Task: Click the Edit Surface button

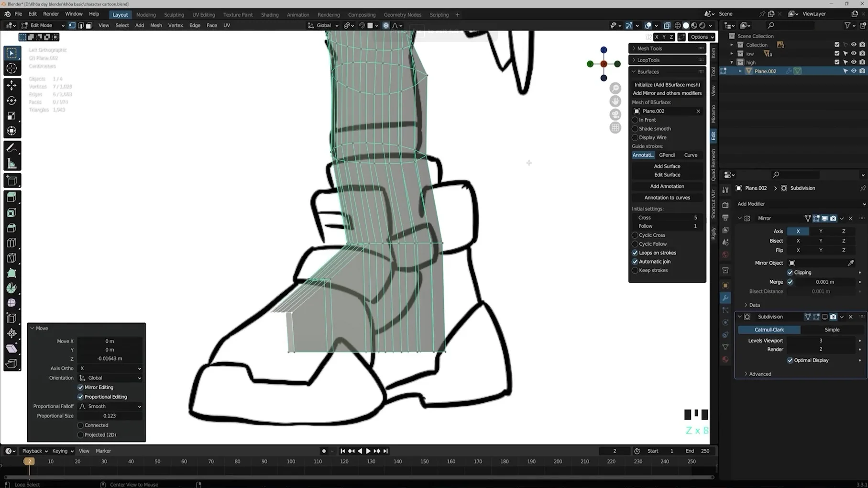Action: point(667,175)
